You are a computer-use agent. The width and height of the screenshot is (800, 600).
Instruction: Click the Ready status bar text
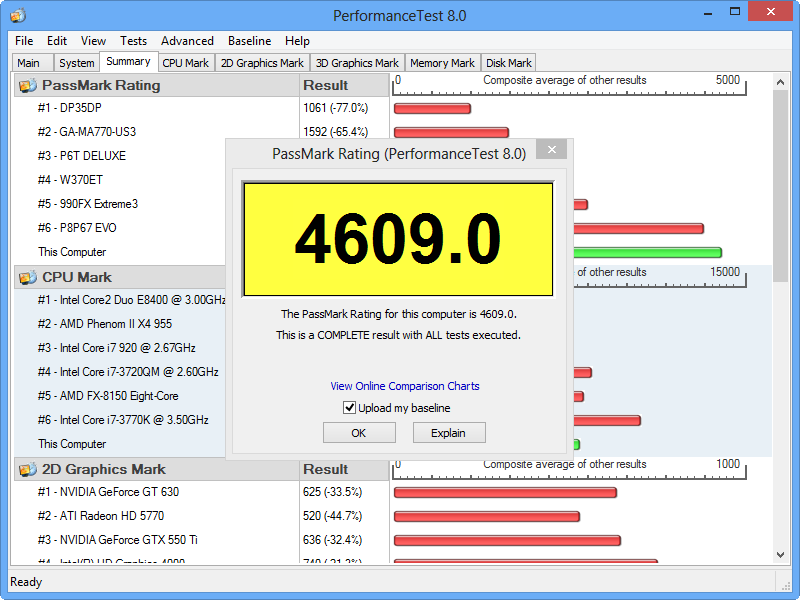26,582
